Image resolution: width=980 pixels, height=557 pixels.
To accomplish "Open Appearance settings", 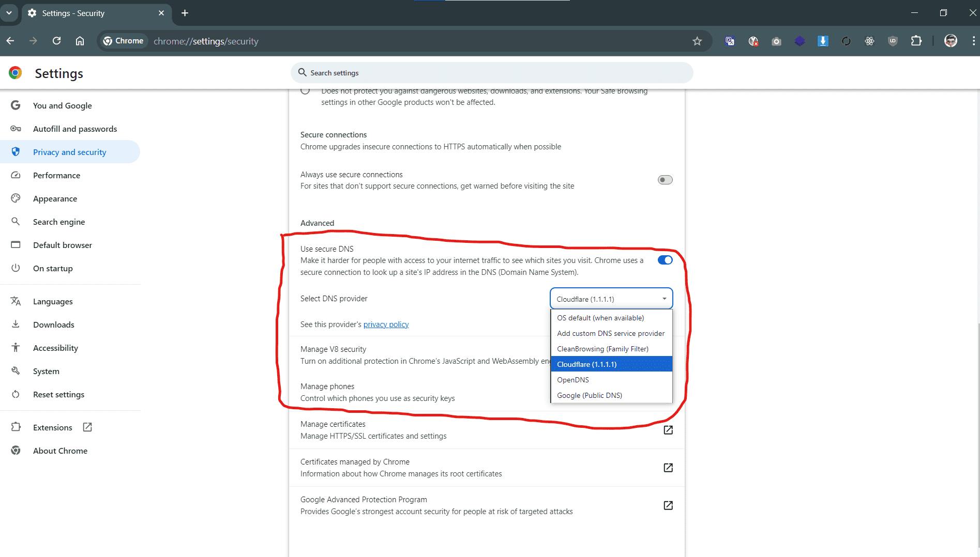I will coord(70,198).
